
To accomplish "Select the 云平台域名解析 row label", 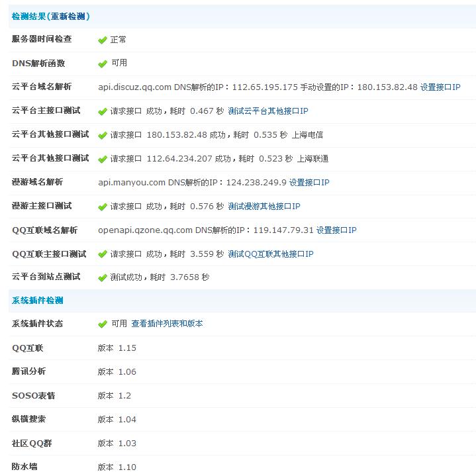I will point(42,87).
